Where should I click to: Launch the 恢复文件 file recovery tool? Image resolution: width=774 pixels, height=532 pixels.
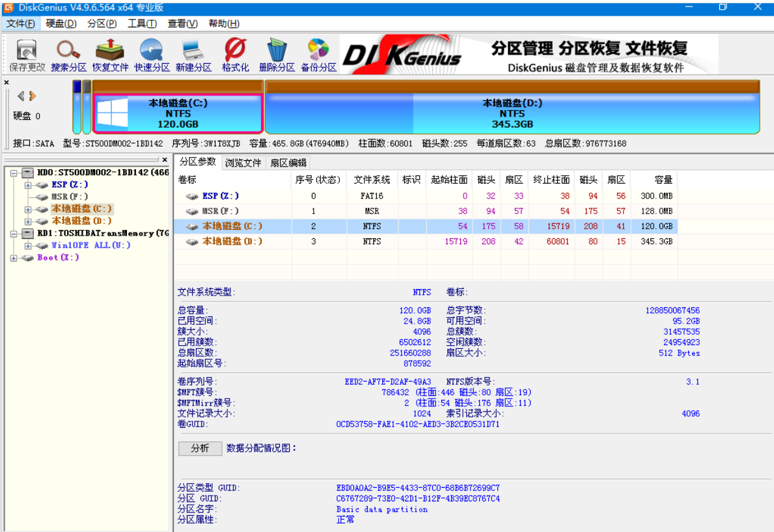110,55
